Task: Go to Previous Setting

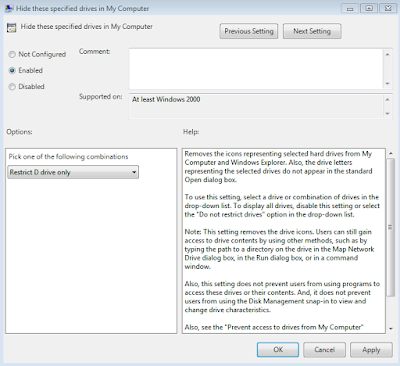Action: coord(249,31)
